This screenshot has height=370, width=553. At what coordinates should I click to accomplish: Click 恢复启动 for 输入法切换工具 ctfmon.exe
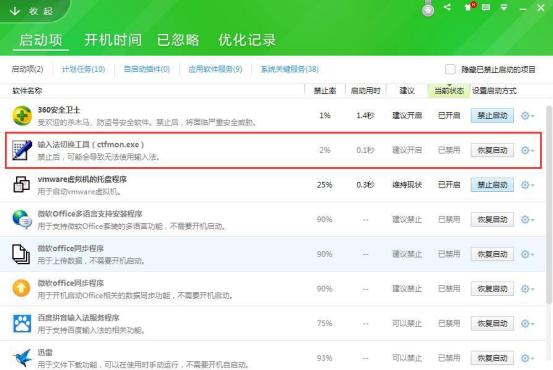click(x=492, y=150)
